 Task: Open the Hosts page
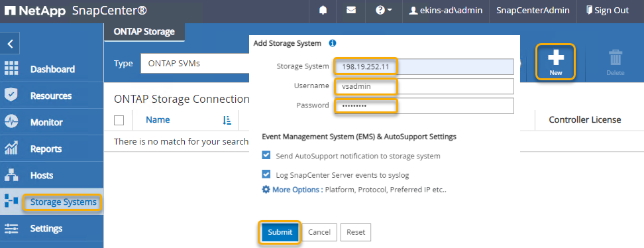click(42, 175)
